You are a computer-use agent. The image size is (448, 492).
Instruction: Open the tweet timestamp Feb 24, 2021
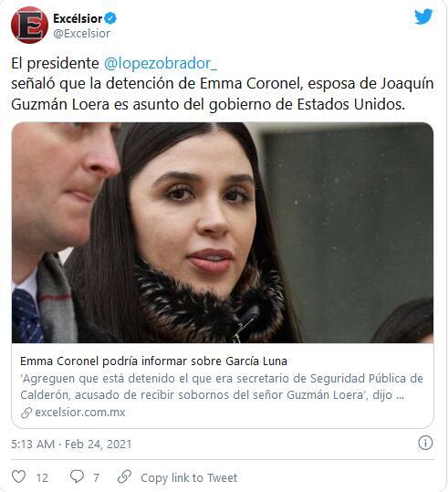(x=71, y=444)
